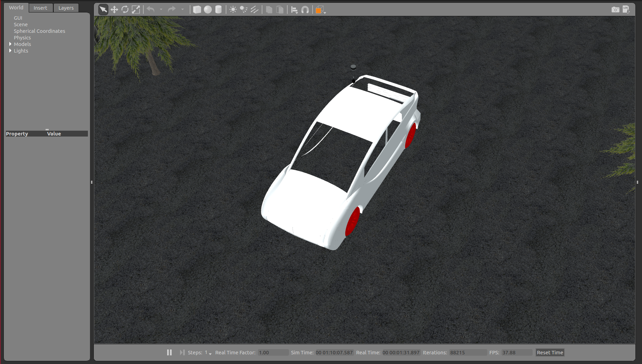
Task: Click the Lights label
Action: tap(21, 51)
